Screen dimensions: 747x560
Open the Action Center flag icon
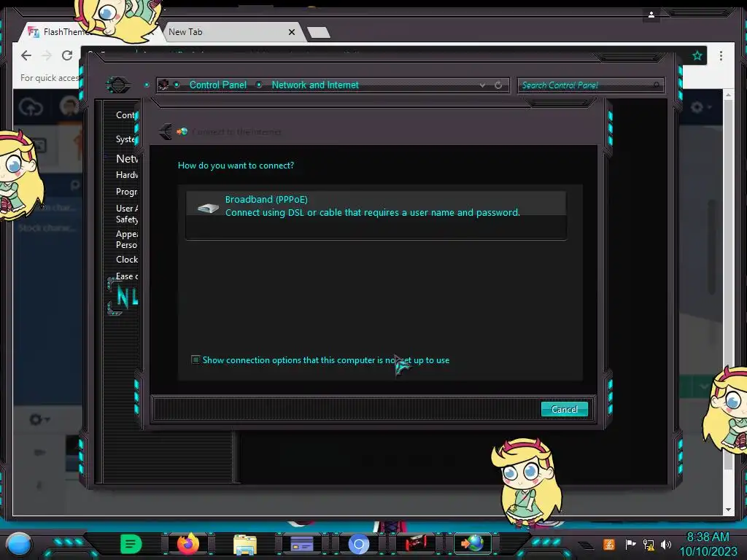pyautogui.click(x=630, y=544)
